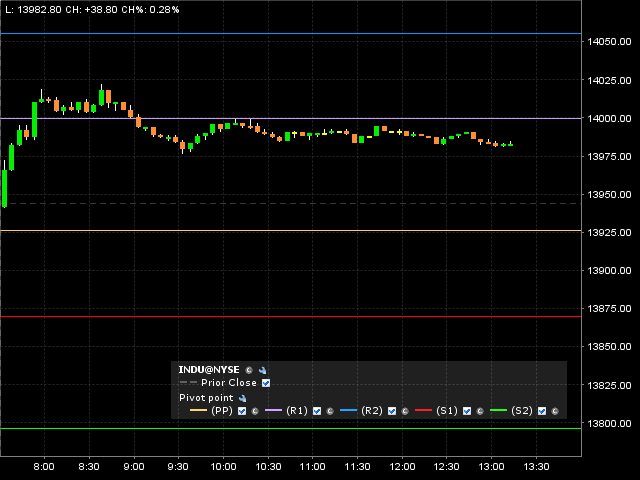Click the 13:30 time axis label
Viewport: 640px width, 480px height.
[536, 467]
